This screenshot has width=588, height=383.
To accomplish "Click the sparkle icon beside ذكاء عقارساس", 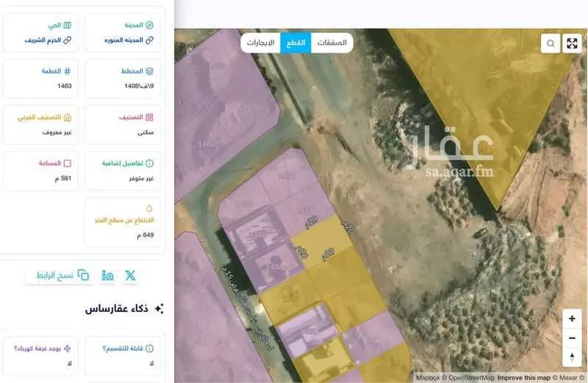I will pos(159,309).
